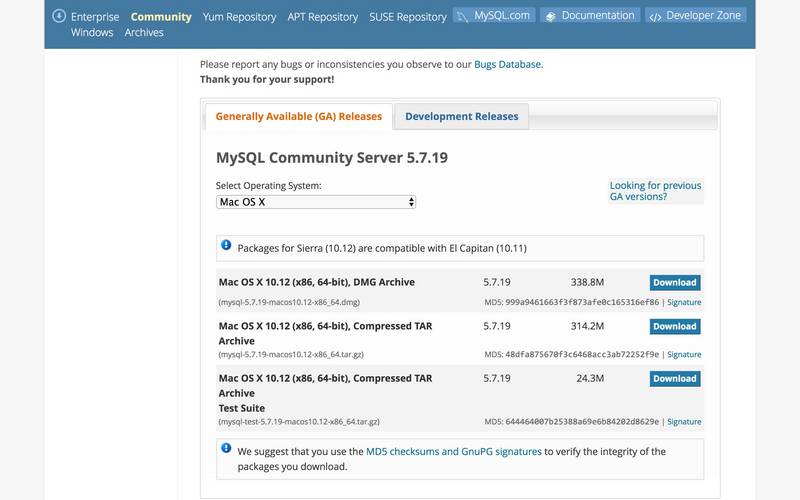This screenshot has width=800, height=500.
Task: Open the Select Operating System dropdown
Action: click(316, 202)
